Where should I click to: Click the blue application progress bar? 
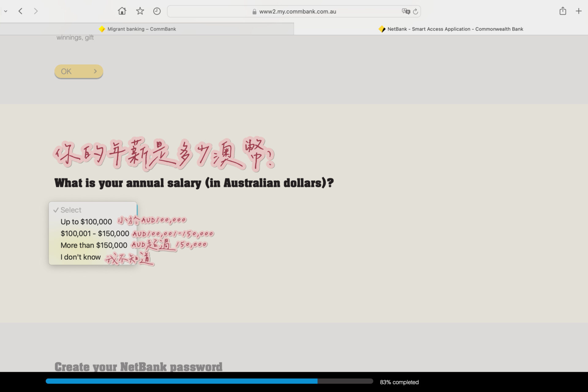(181, 381)
